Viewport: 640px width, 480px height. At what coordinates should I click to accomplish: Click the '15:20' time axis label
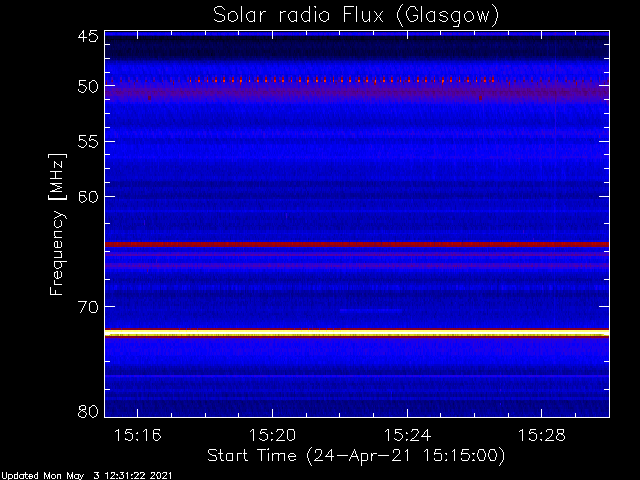point(272,435)
